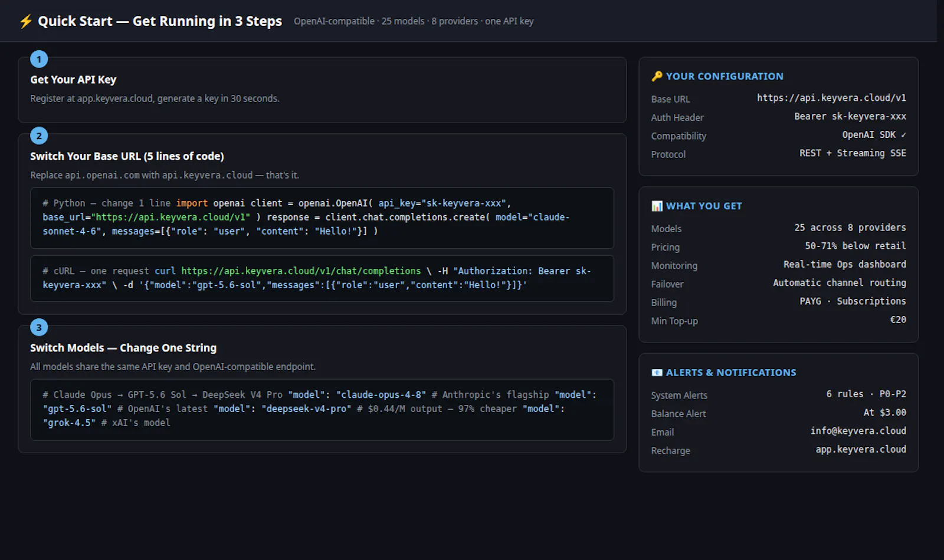Click the 'REST + Streaming SSE' protocol value
The width and height of the screenshot is (944, 560).
click(853, 153)
